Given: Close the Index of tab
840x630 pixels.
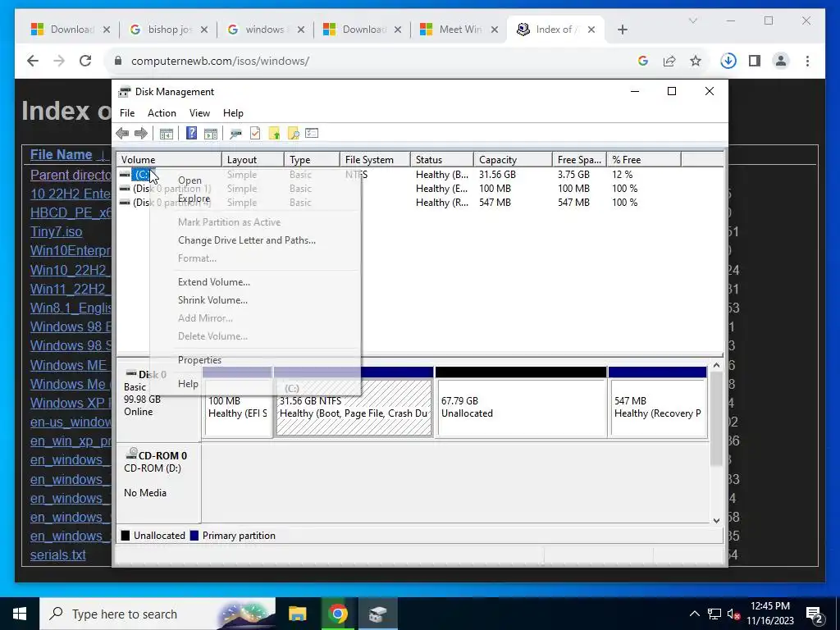Looking at the screenshot, I should (591, 30).
